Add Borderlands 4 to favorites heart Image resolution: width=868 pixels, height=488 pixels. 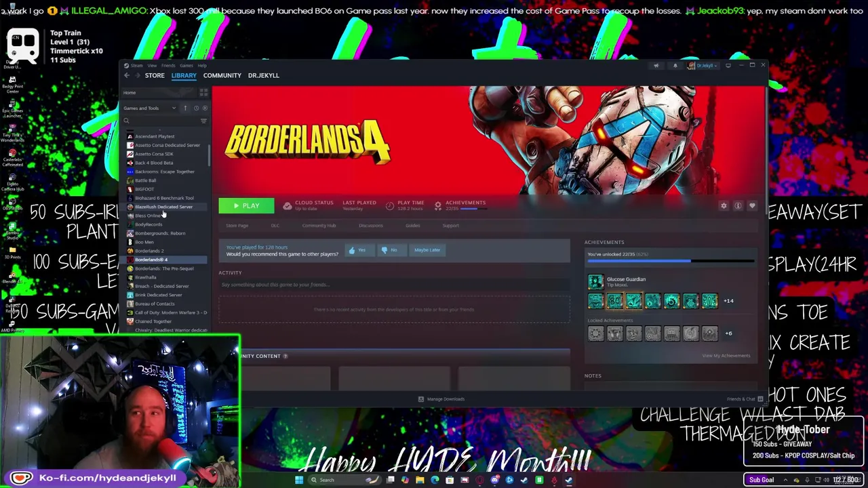752,205
